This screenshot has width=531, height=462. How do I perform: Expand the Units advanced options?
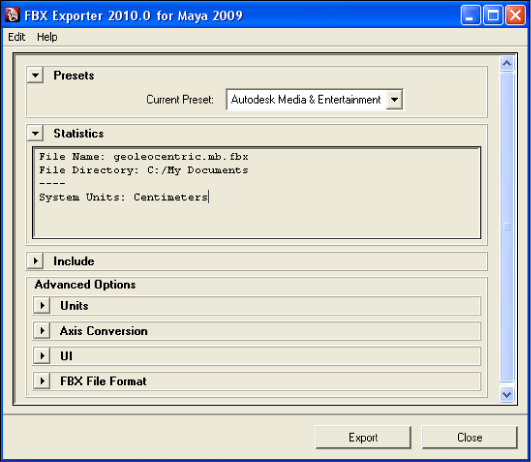coord(42,306)
